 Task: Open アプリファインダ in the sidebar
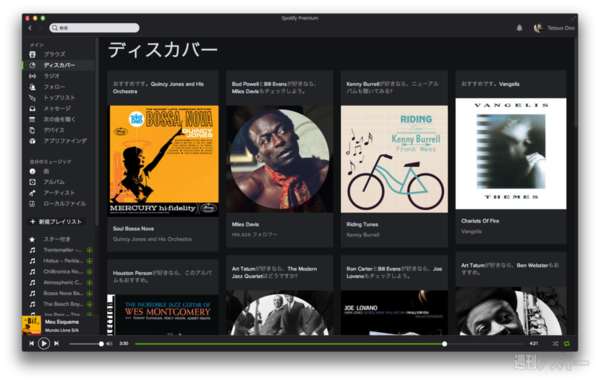tap(65, 141)
